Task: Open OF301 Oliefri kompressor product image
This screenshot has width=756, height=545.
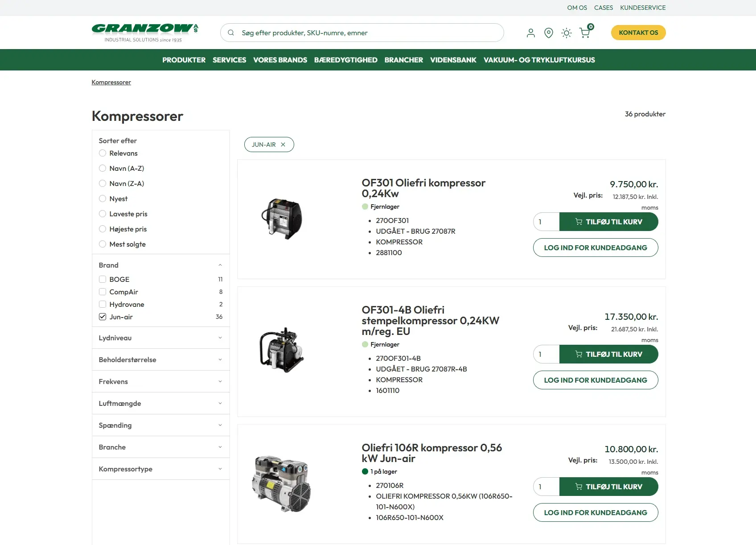Action: [282, 219]
